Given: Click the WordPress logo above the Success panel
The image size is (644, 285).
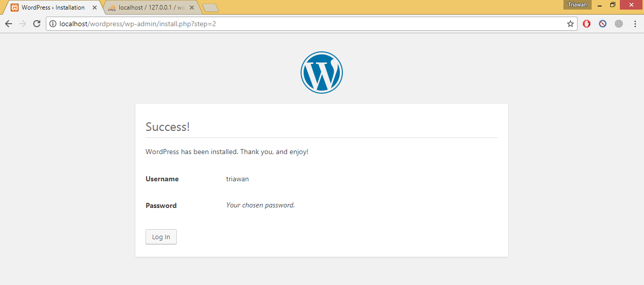Looking at the screenshot, I should [321, 73].
